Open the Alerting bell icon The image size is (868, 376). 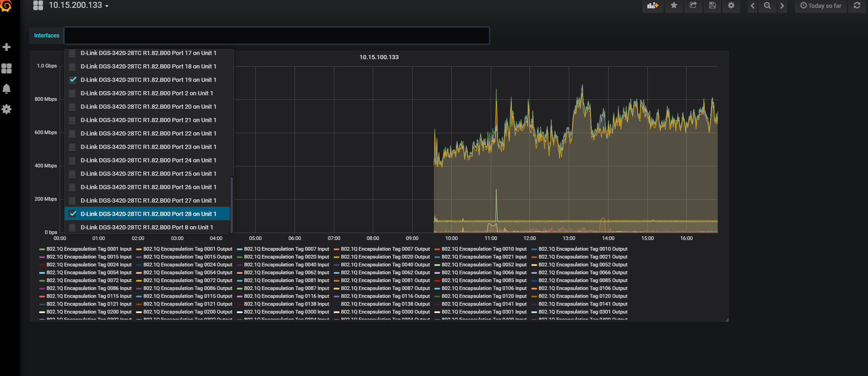pos(6,89)
